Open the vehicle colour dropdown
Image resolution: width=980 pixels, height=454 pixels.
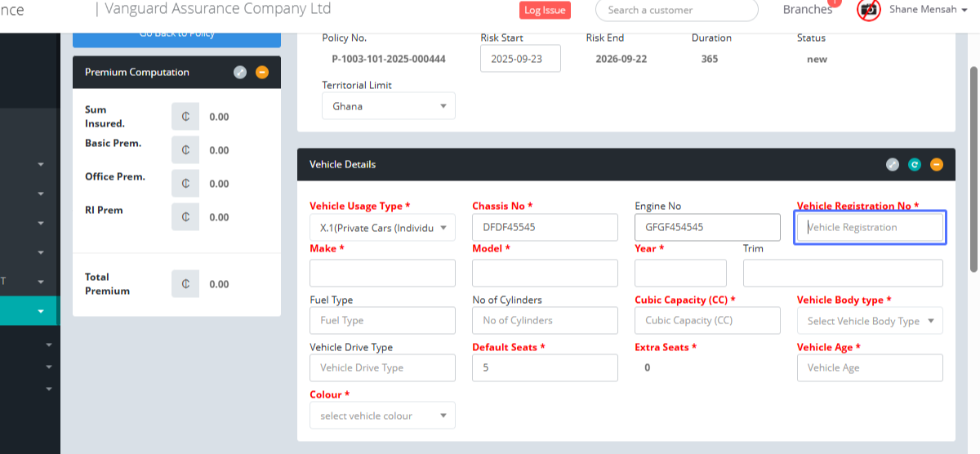[x=382, y=416]
